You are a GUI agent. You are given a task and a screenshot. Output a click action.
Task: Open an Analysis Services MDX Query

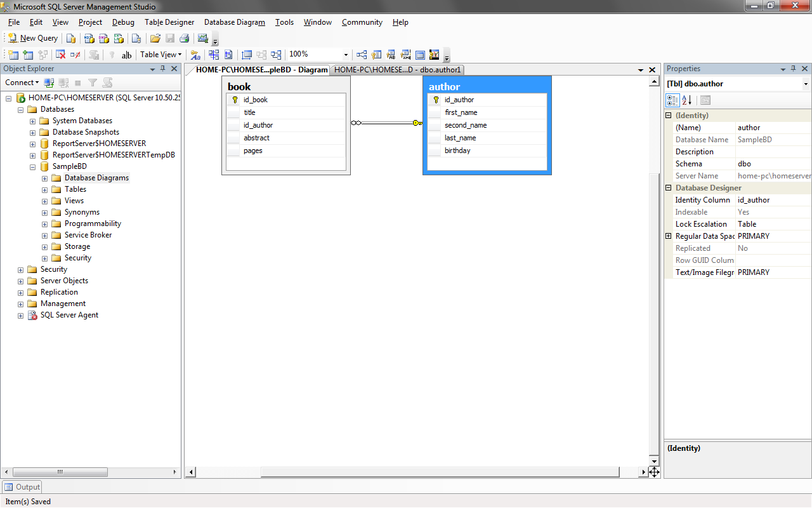(x=89, y=38)
